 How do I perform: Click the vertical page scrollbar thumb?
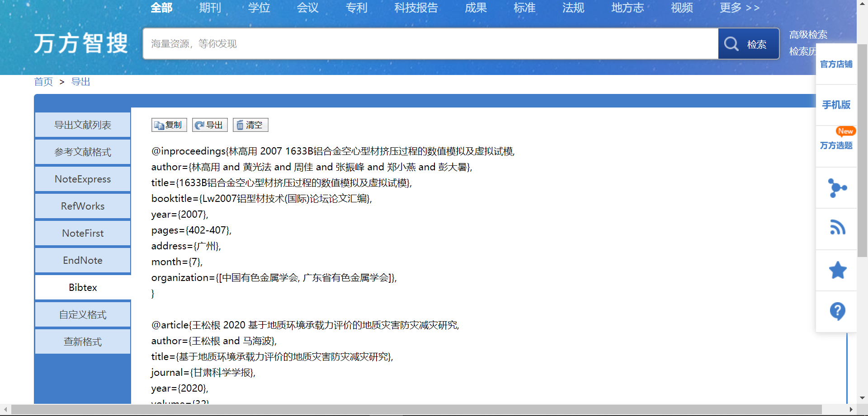coord(863,150)
